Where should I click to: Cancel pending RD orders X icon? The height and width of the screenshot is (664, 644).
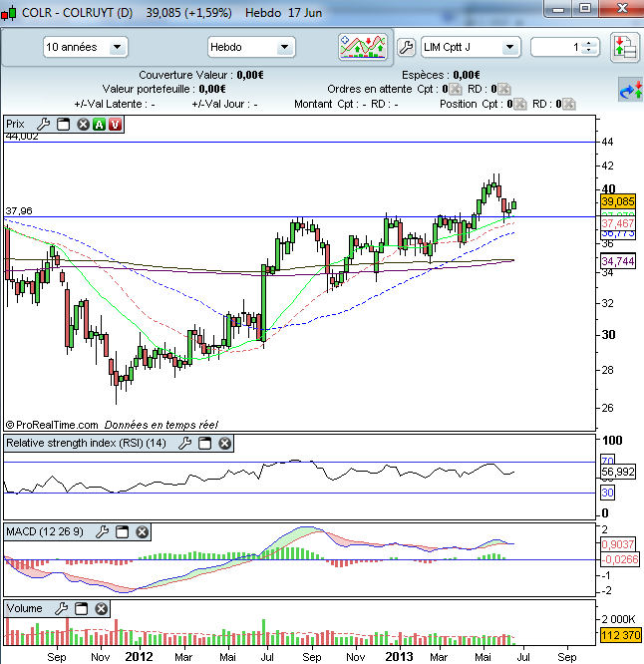coord(503,90)
